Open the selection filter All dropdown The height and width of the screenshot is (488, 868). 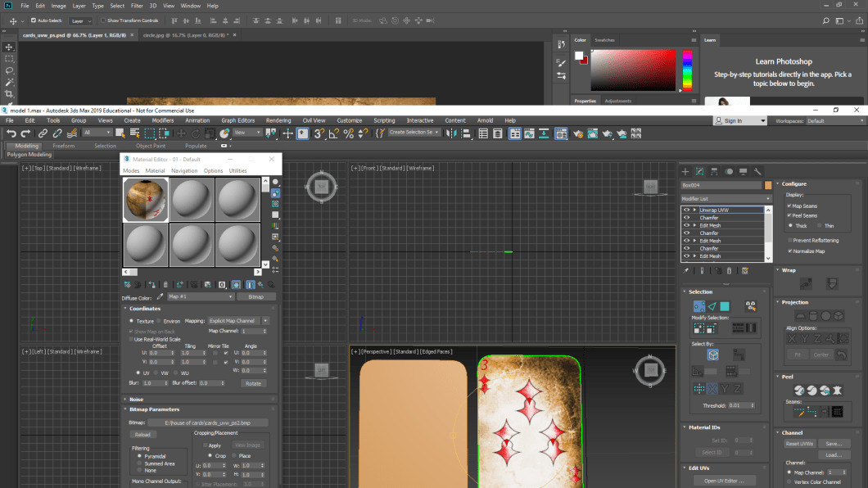tap(97, 133)
